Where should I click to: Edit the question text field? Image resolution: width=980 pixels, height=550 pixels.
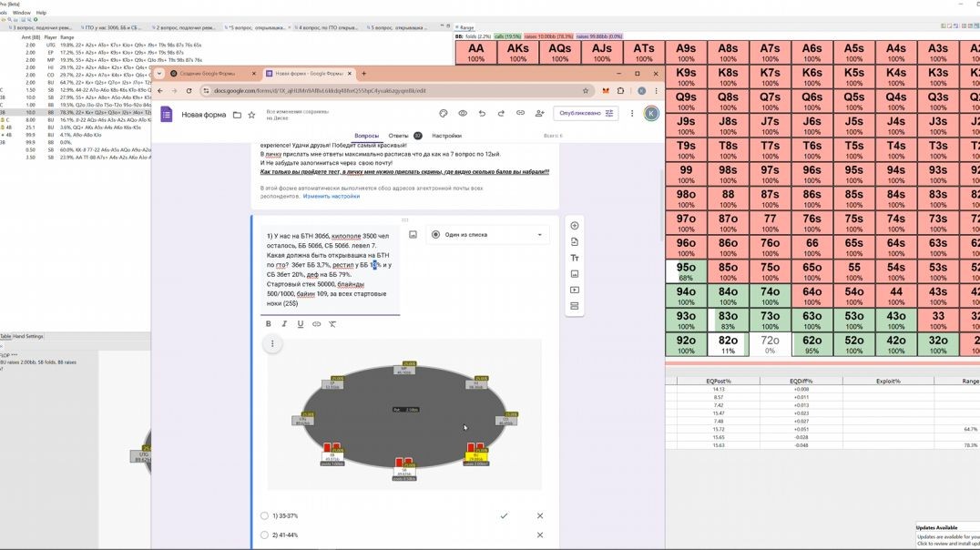(330, 270)
